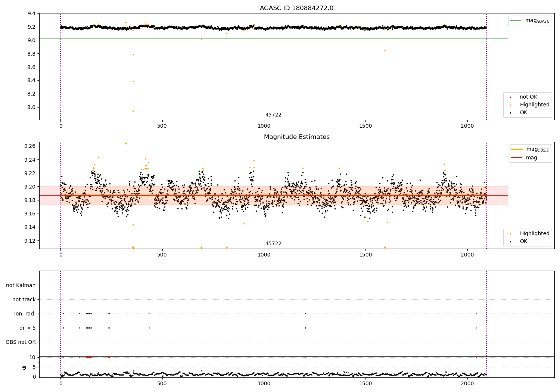Viewport: 560px width, 392px height.
Task: Click the 9.14 y-axis tick label
Action: pyautogui.click(x=30, y=227)
